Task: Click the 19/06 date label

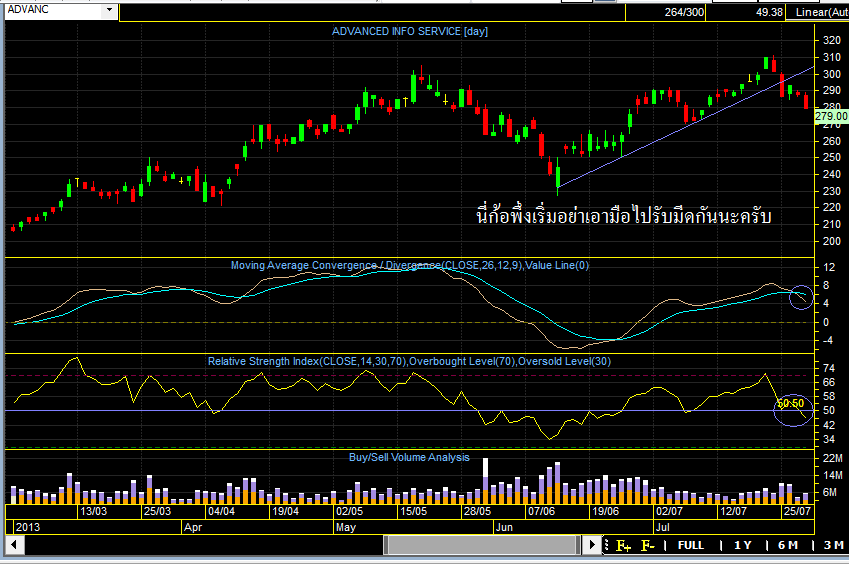Action: 605,511
